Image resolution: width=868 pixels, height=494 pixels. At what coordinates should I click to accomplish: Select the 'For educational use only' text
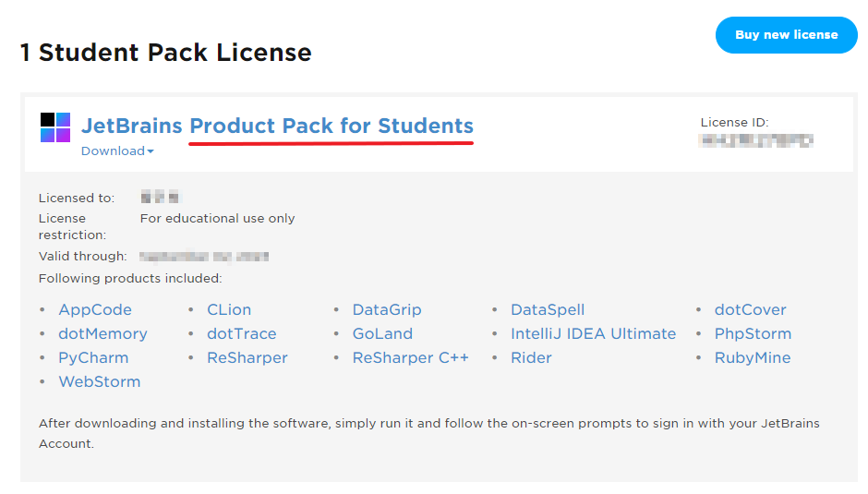218,218
